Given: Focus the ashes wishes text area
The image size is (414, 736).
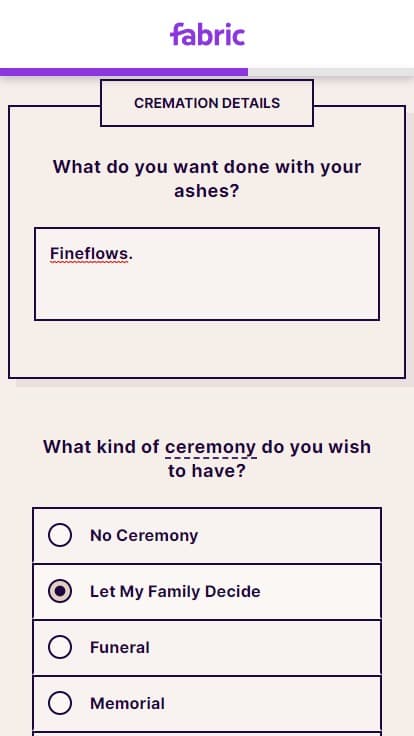Looking at the screenshot, I should [207, 274].
